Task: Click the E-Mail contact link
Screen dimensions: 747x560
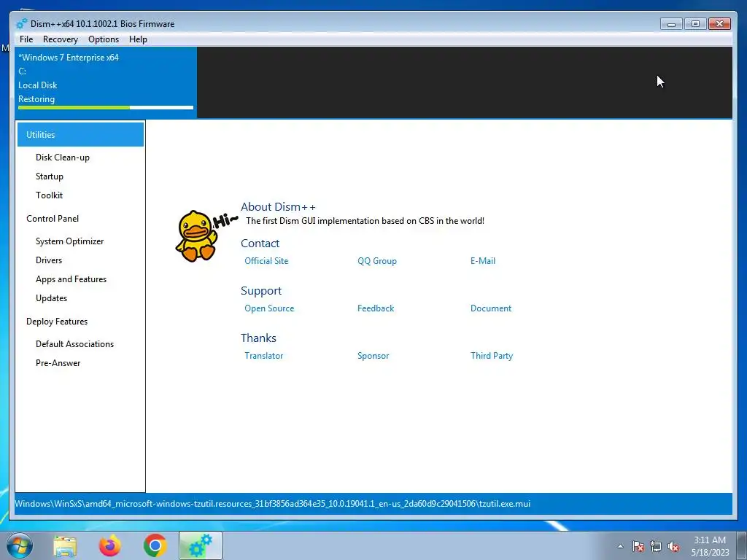Action: (x=483, y=261)
